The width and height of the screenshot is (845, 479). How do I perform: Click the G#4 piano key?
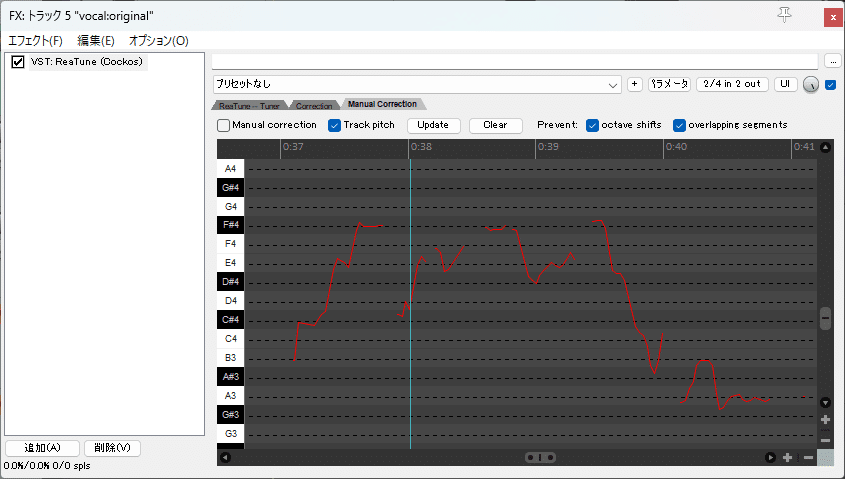pos(230,188)
